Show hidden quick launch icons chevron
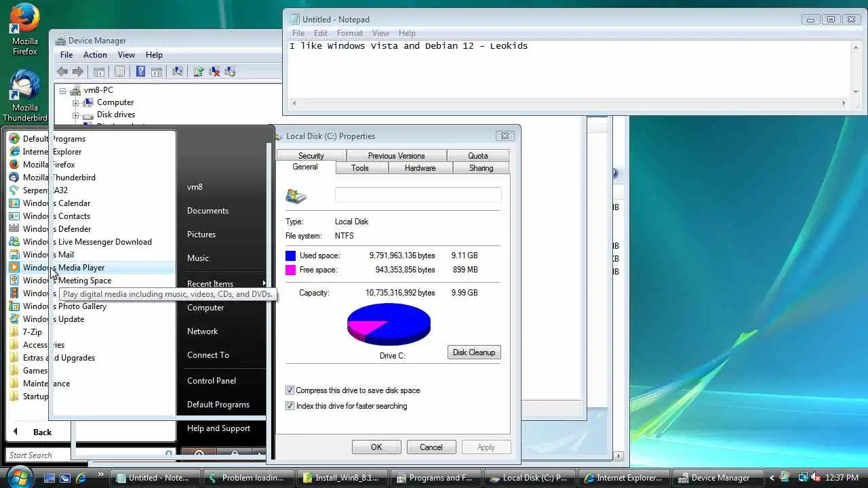The image size is (868, 488). pyautogui.click(x=101, y=474)
